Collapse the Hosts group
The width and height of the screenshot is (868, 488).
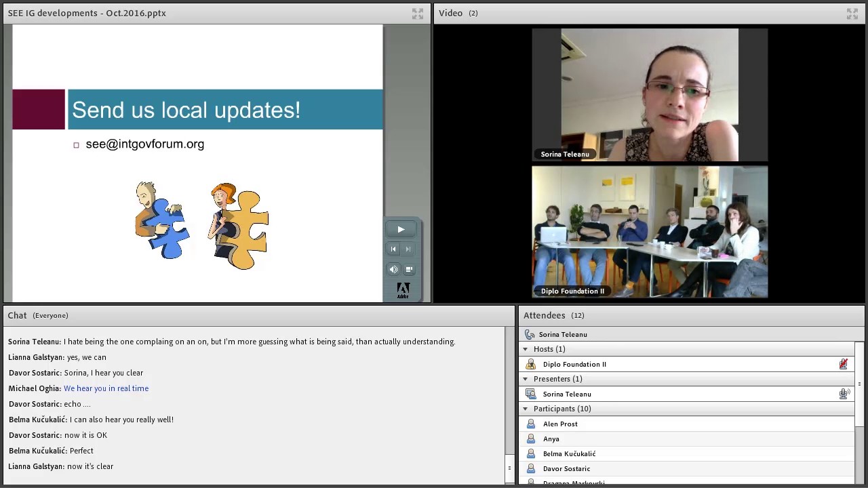tap(525, 349)
